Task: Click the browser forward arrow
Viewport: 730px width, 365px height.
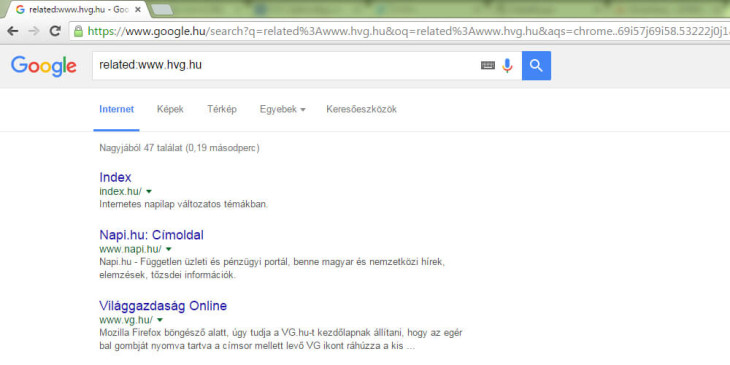Action: pos(34,31)
